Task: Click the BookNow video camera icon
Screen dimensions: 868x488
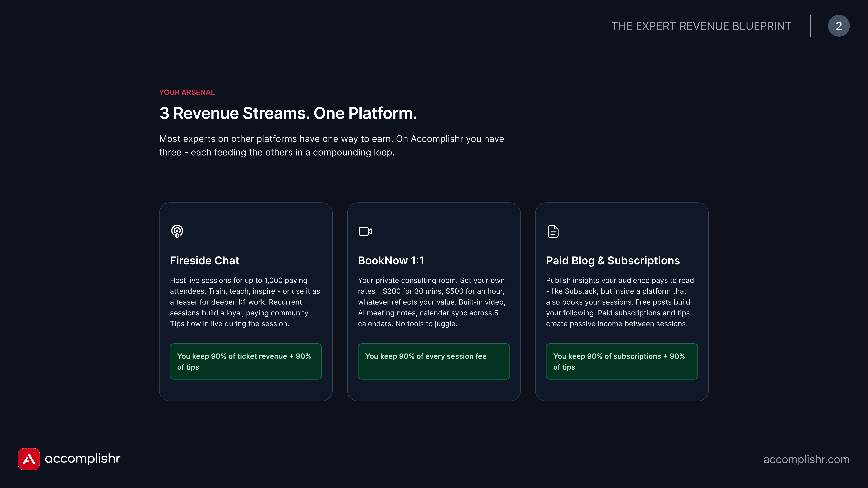Action: click(365, 231)
